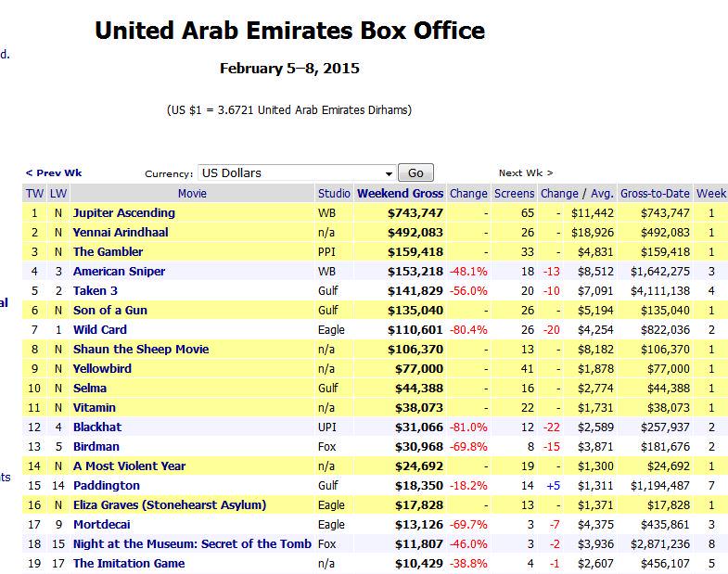The image size is (728, 574).
Task: Click the -56.0% change for Taken 3
Action: point(468,291)
